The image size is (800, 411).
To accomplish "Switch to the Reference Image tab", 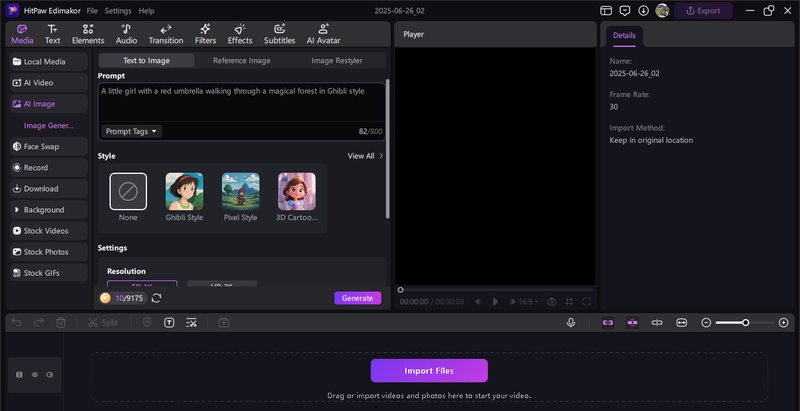I will point(242,60).
